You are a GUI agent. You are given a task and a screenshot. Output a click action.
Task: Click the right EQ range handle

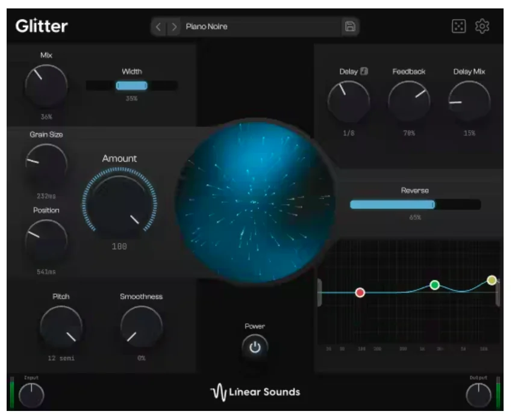click(498, 293)
